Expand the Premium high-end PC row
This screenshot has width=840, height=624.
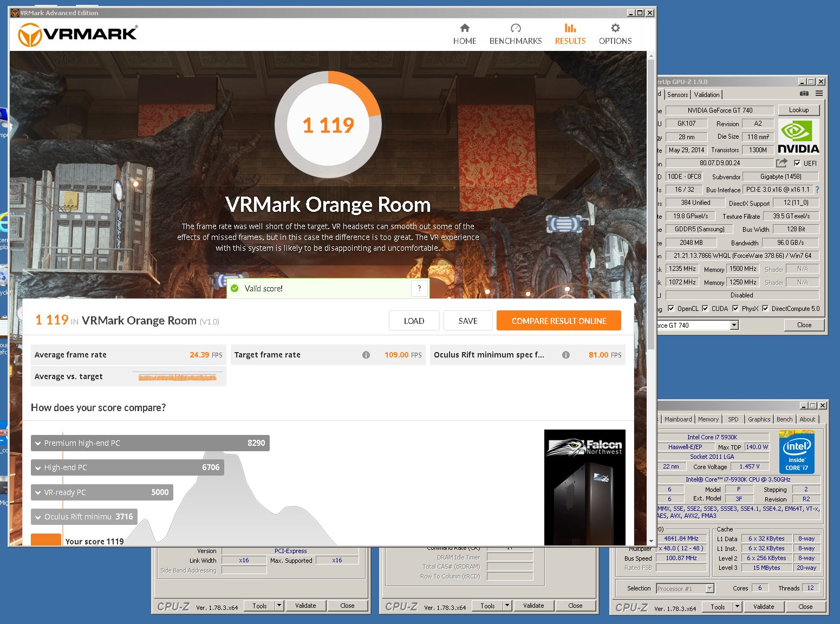click(150, 443)
